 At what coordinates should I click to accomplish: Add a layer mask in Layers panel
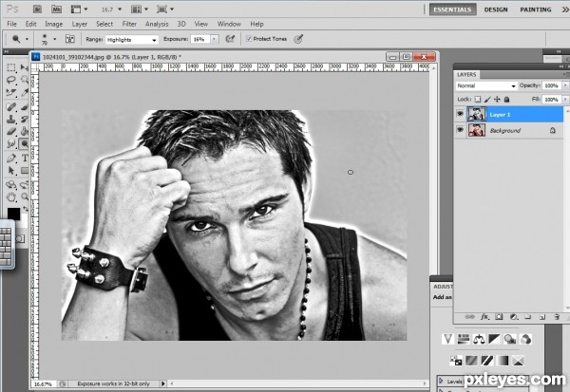499,317
